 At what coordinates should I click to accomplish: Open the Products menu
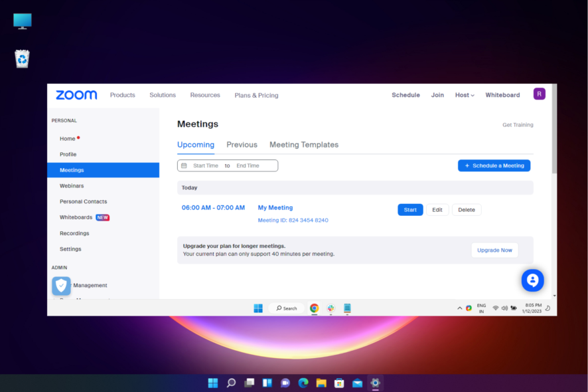coord(123,95)
